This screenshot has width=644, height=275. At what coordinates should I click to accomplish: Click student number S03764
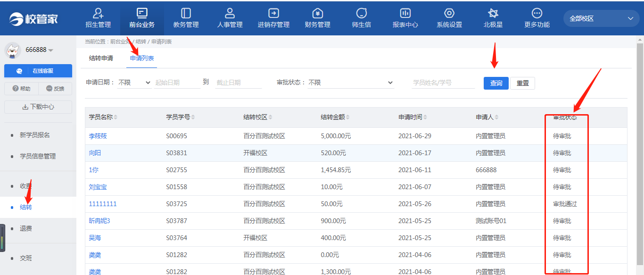click(177, 238)
